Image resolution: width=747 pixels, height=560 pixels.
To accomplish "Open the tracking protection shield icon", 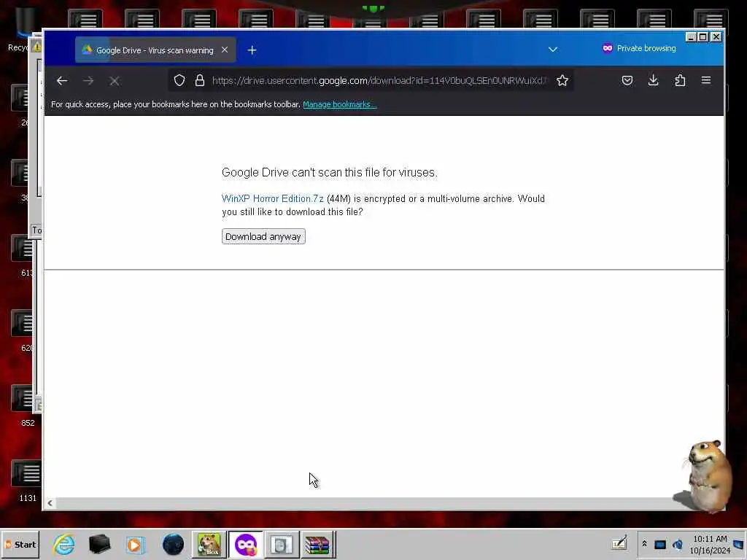I will tap(179, 80).
